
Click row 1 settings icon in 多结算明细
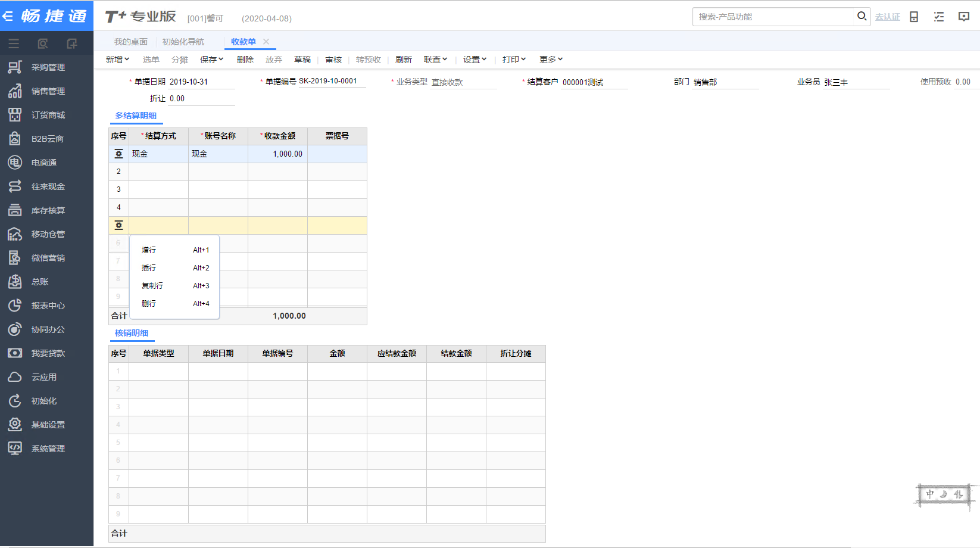[118, 154]
